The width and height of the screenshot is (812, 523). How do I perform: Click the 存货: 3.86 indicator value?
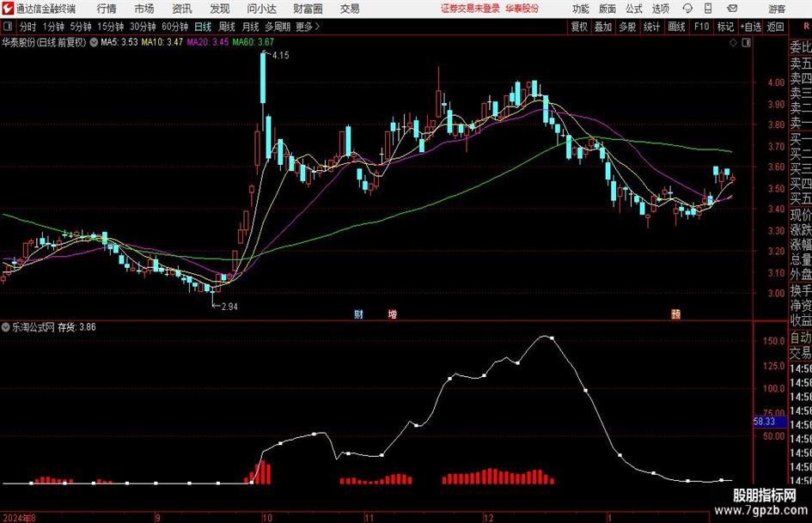[76, 327]
